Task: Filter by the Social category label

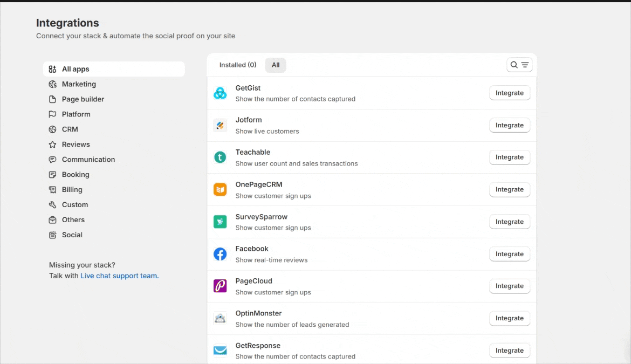Action: click(x=72, y=235)
